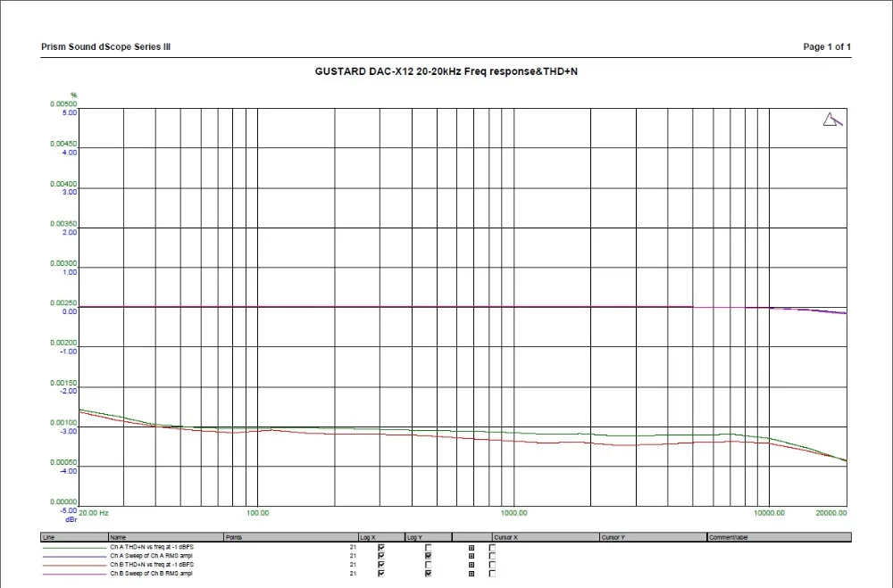The width and height of the screenshot is (893, 588).
Task: Click the GUSTARD DAC-X12 graph title
Action: pos(446,71)
